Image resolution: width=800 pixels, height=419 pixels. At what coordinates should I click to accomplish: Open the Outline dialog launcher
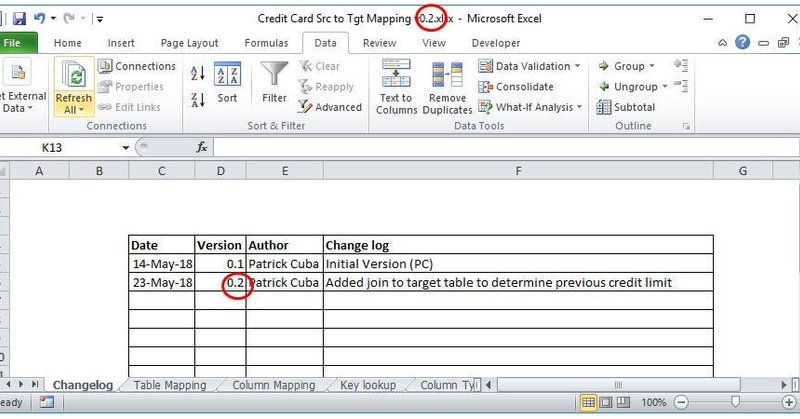tap(686, 127)
